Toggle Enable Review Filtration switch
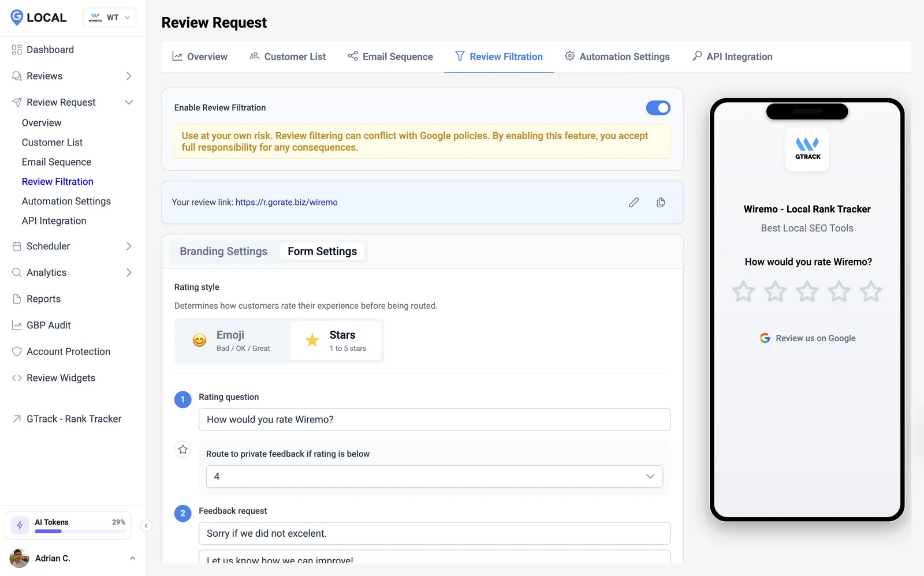The image size is (924, 576). coord(658,108)
